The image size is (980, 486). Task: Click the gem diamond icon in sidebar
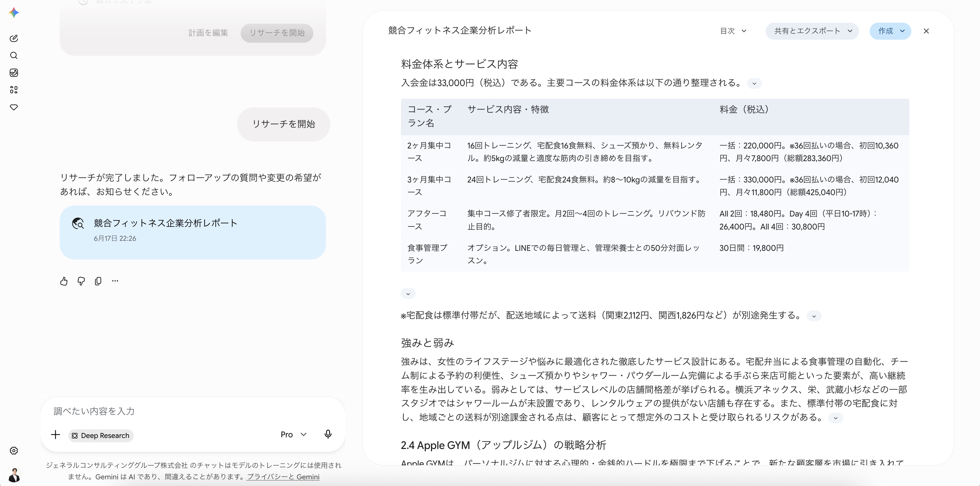point(14,107)
